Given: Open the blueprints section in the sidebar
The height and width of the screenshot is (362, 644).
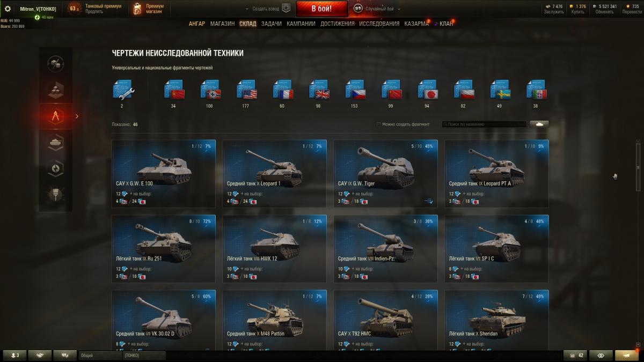Looking at the screenshot, I should [56, 116].
